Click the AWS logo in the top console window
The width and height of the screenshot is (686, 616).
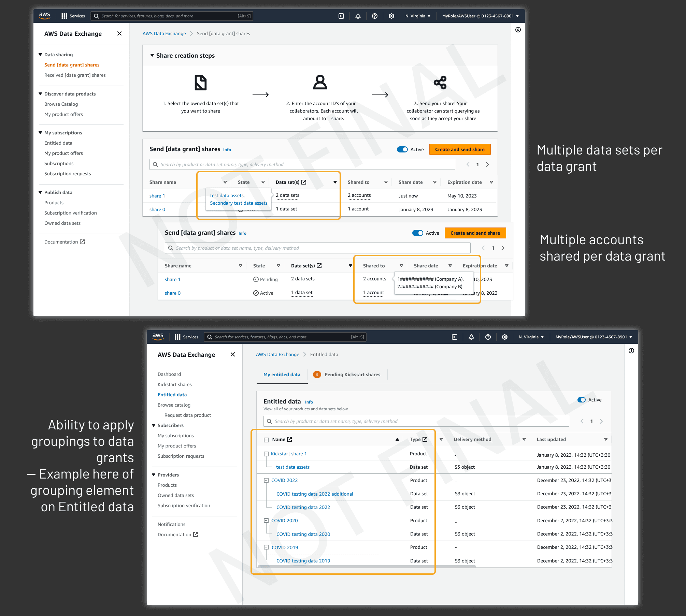pos(45,16)
